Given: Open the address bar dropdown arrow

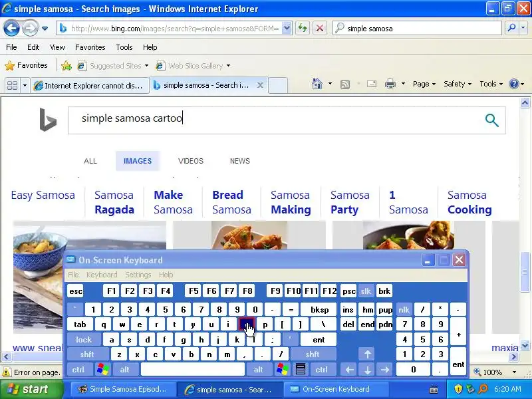Looking at the screenshot, I should pos(287,28).
